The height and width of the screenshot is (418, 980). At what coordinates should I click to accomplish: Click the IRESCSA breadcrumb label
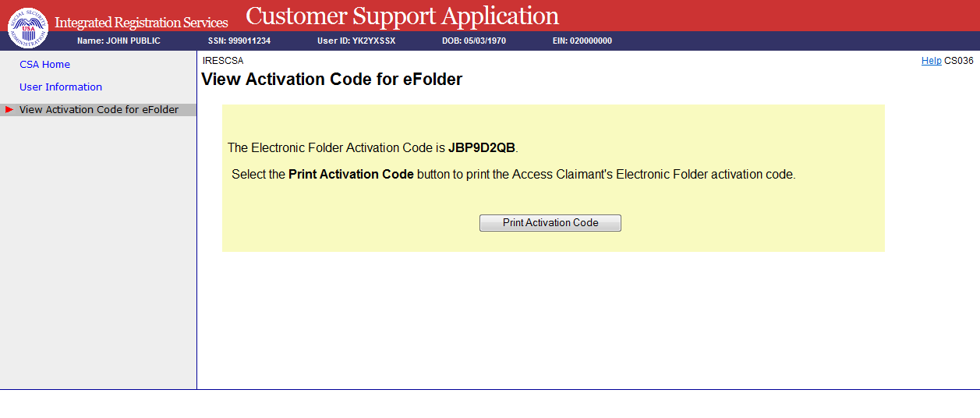(222, 61)
